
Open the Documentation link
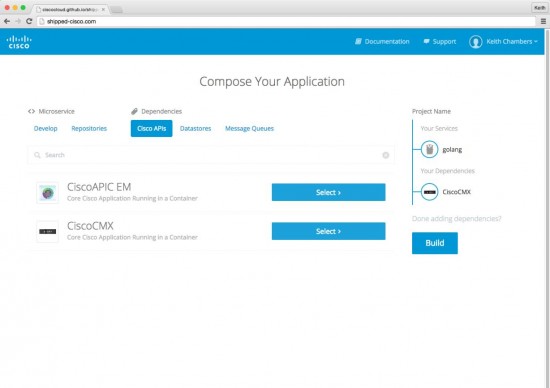coord(382,41)
